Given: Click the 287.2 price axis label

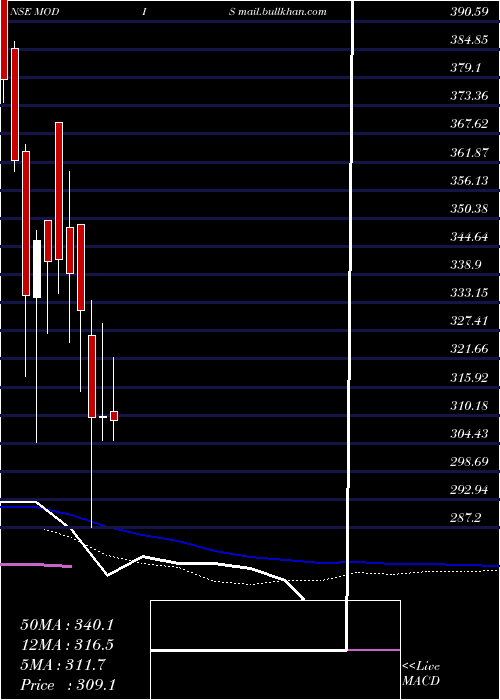Looking at the screenshot, I should coord(466,518).
